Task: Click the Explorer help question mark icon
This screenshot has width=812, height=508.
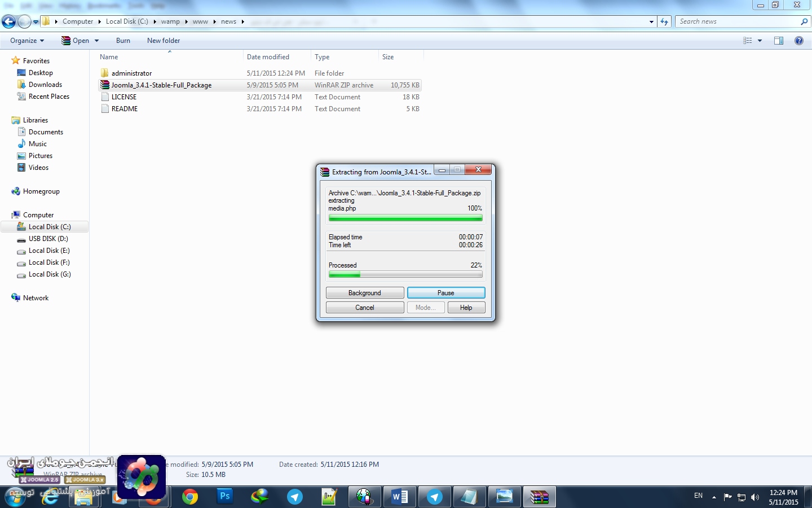Action: point(798,41)
